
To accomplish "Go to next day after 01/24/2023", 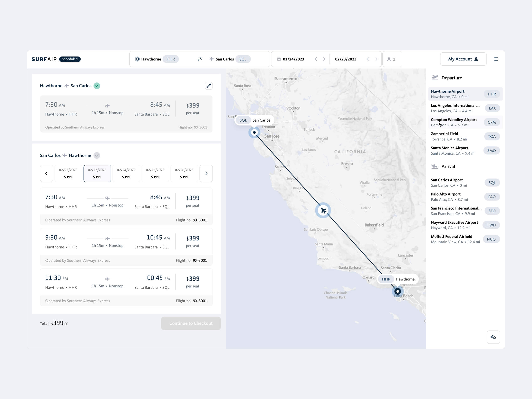I will (x=324, y=59).
